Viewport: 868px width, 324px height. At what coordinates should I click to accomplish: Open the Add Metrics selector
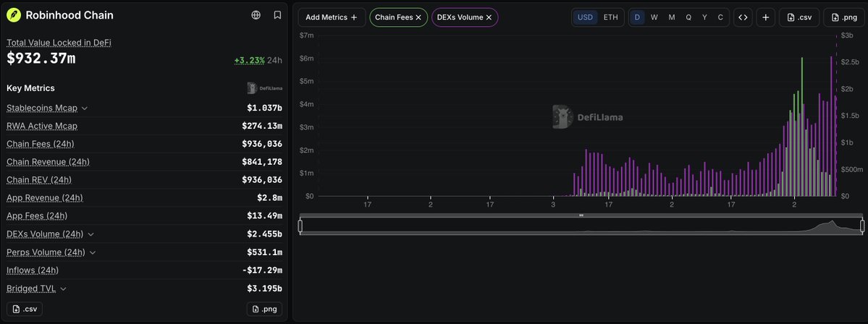[332, 17]
